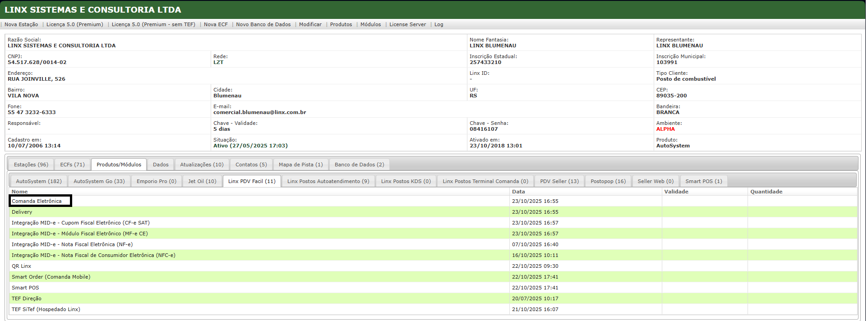Select the TEF Direção row

tap(433, 298)
